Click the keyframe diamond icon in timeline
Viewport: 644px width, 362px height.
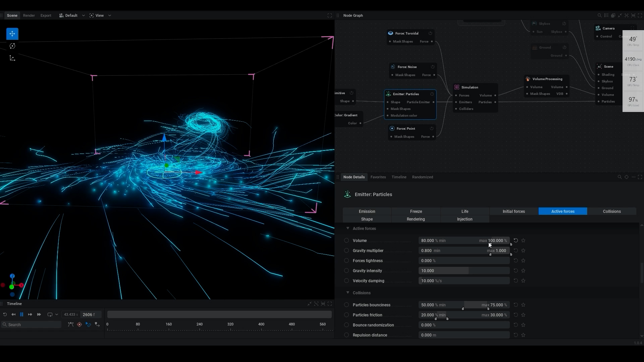pos(79,324)
